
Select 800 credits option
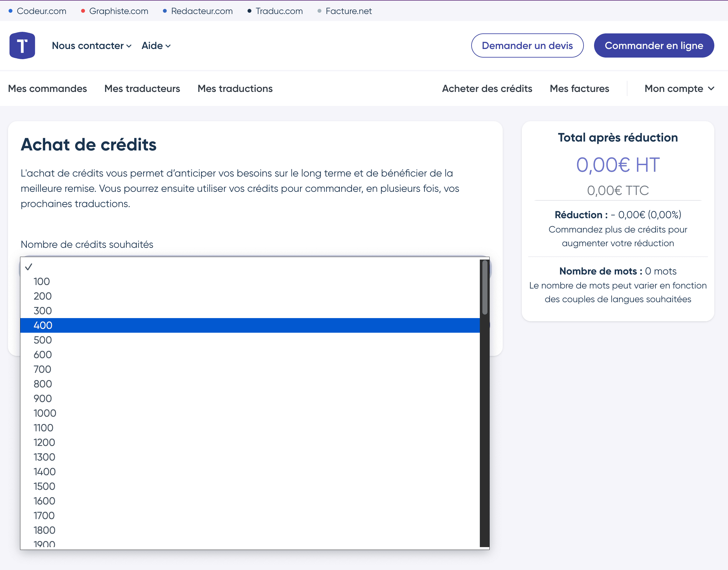pos(250,384)
